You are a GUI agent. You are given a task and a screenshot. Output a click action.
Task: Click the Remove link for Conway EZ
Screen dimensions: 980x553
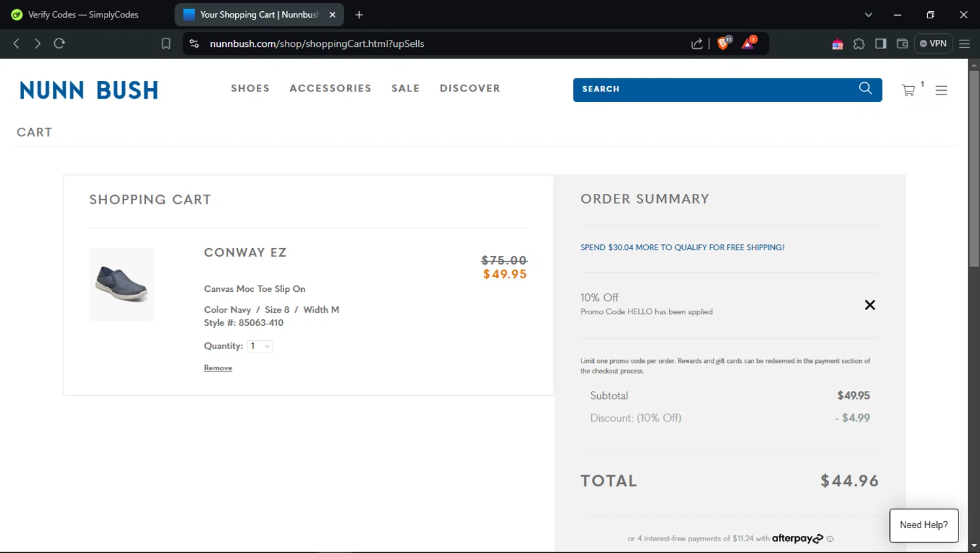218,368
